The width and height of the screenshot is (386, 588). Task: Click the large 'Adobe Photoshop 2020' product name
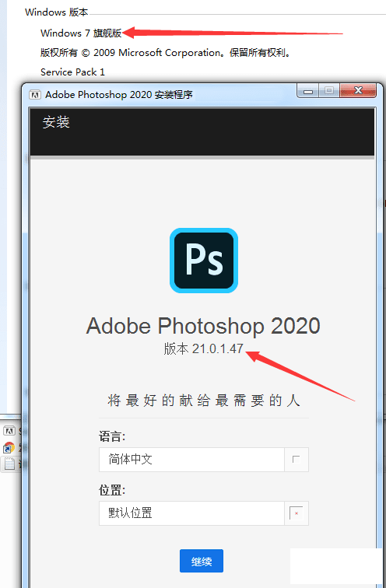(203, 325)
